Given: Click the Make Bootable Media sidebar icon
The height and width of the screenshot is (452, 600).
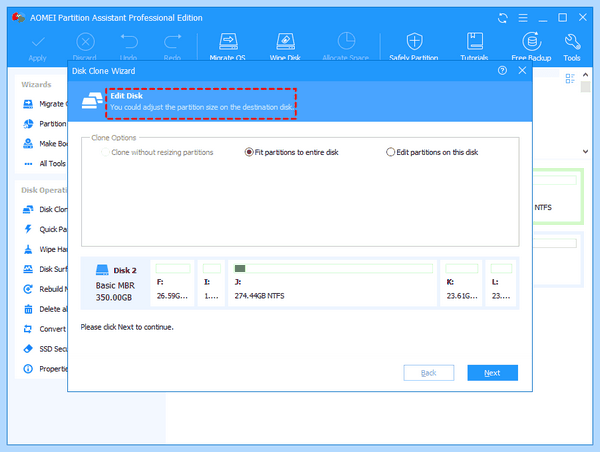Looking at the screenshot, I should pos(28,144).
